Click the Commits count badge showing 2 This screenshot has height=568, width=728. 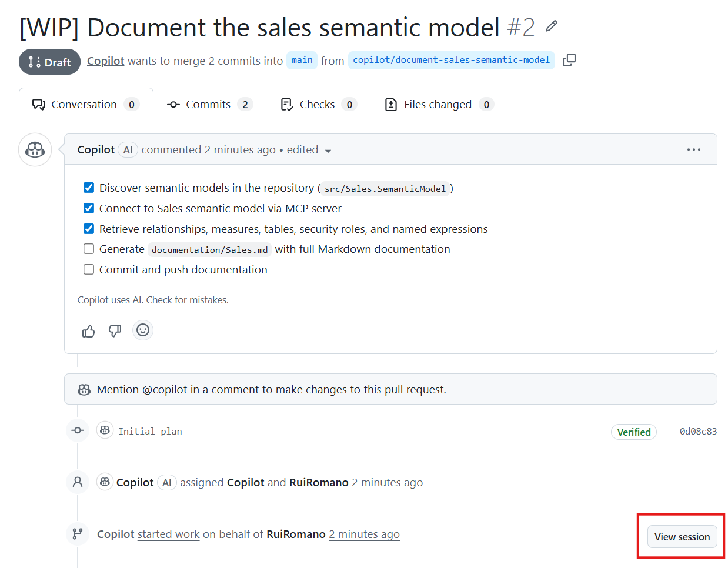point(245,105)
